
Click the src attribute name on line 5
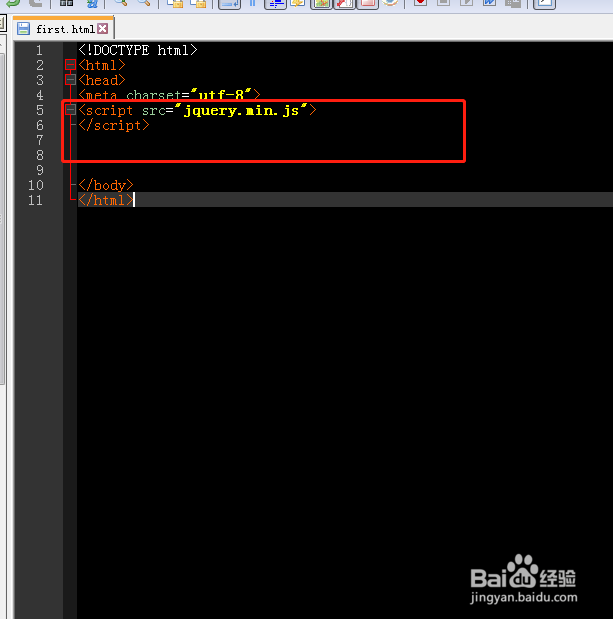pyautogui.click(x=154, y=111)
